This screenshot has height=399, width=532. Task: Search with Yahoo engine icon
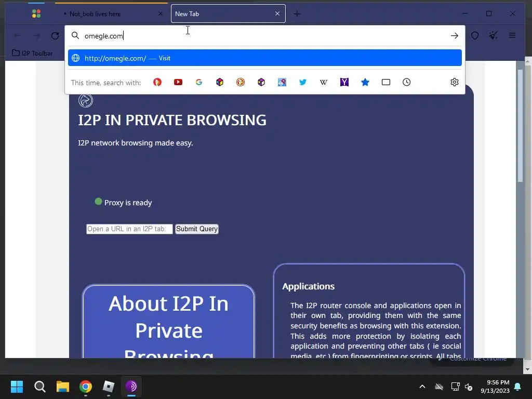pyautogui.click(x=344, y=82)
